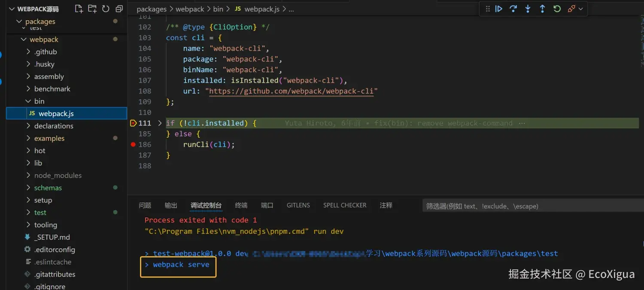Switch to the 输出 panel tab
The image size is (644, 290).
(171, 205)
